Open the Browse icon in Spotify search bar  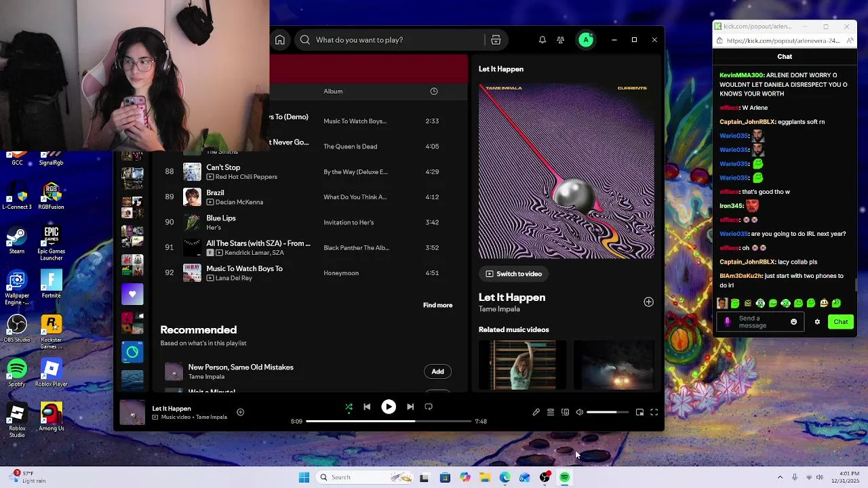496,40
